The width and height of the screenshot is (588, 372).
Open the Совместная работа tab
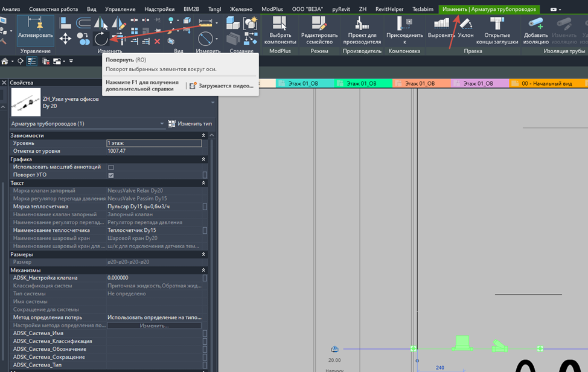click(x=54, y=9)
